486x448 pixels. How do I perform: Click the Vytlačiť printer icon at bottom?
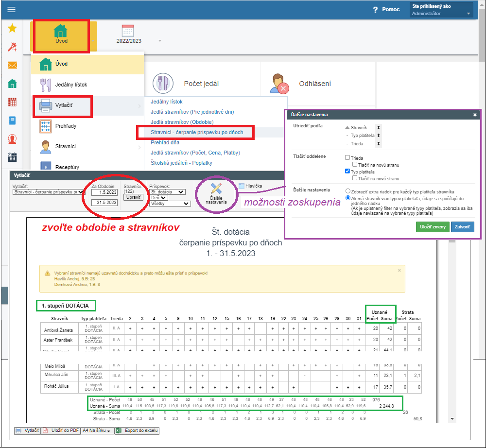(18, 431)
